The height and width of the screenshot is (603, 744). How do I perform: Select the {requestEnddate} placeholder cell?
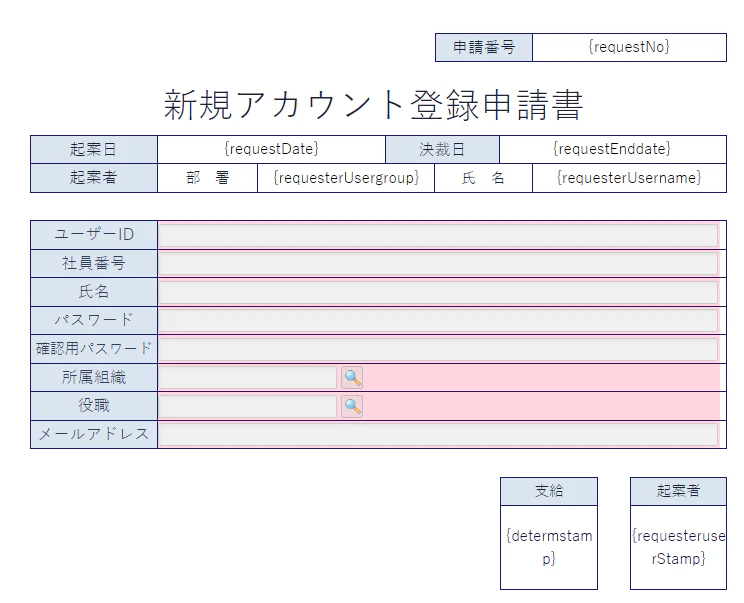point(613,149)
